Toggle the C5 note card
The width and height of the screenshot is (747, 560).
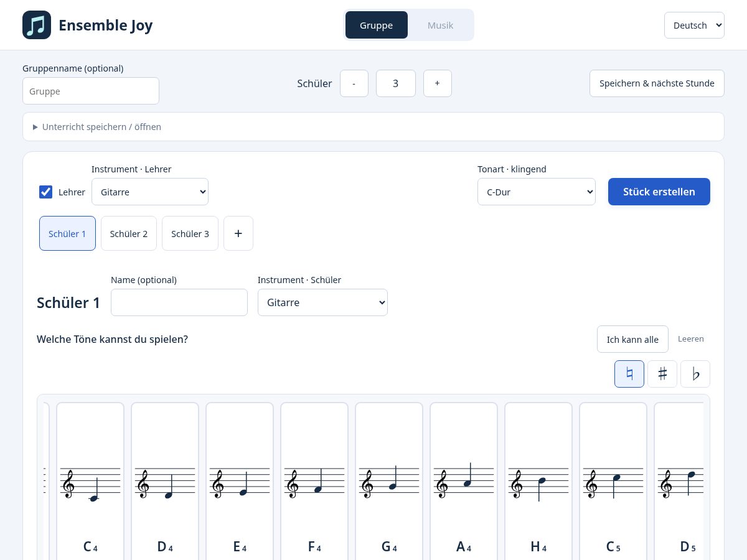613,481
